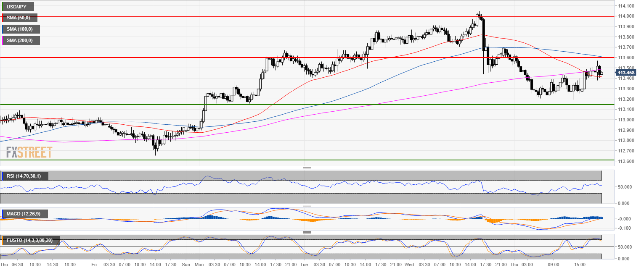
Task: Click the current price tag 113.458
Action: 626,73
